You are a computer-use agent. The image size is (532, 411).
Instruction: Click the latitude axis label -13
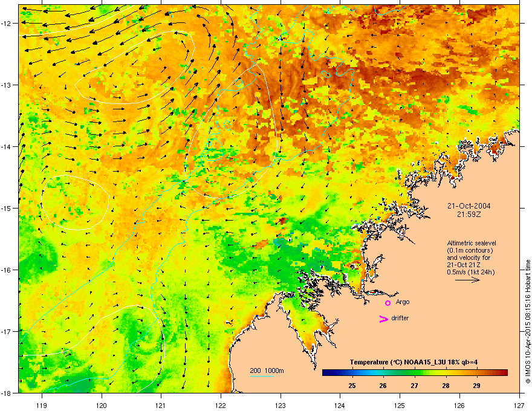[x=6, y=85]
